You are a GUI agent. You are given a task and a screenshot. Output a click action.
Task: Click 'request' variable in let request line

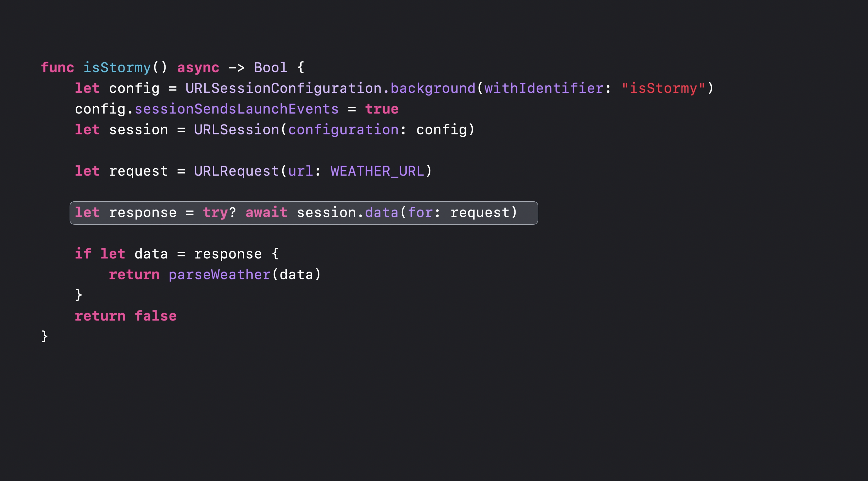[x=138, y=172]
